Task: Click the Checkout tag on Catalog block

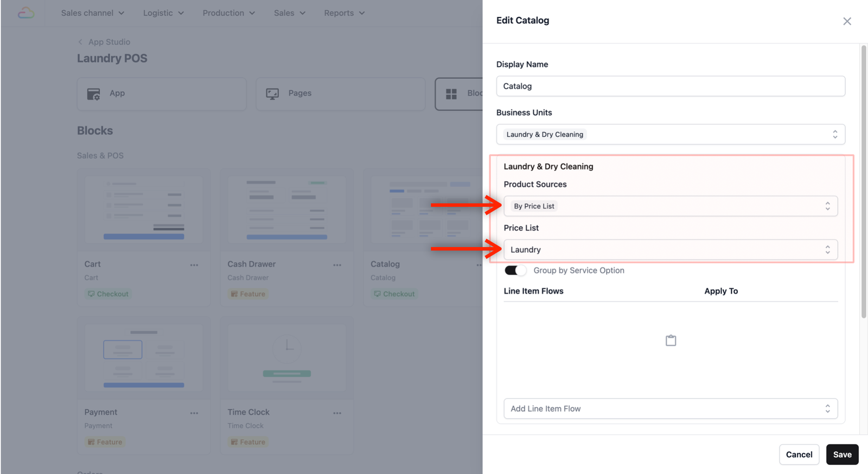Action: 394,294
